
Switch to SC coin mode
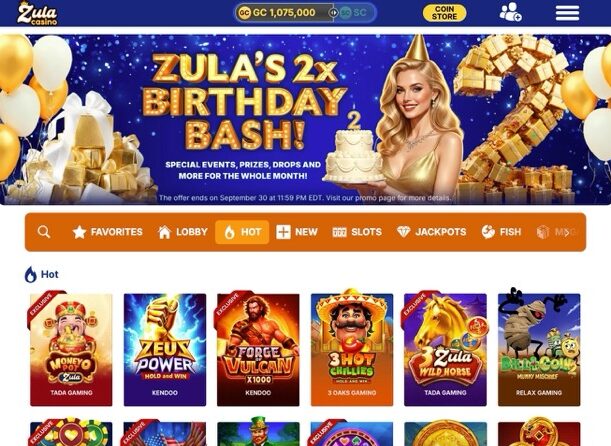[354, 12]
